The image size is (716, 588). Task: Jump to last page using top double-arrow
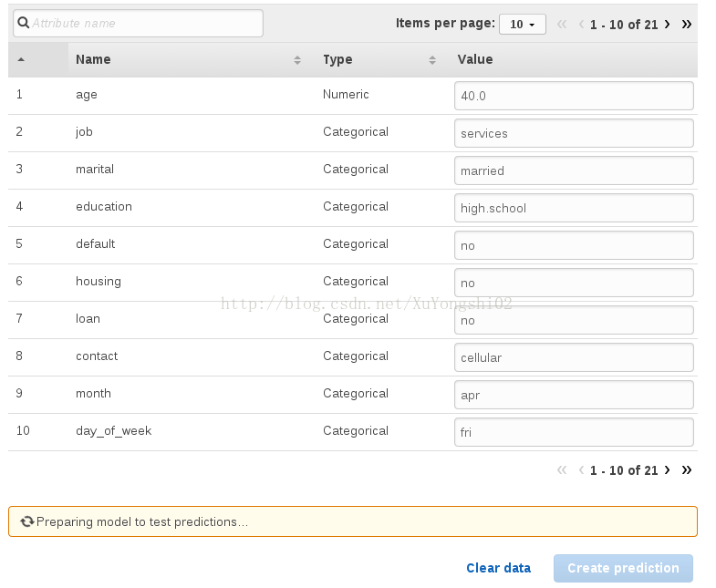686,25
